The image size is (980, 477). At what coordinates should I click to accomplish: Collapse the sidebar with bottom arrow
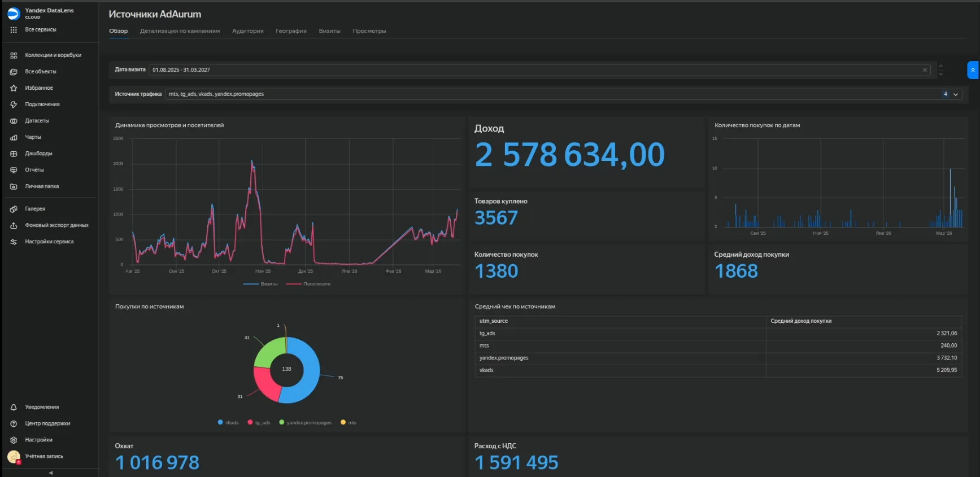(x=51, y=472)
